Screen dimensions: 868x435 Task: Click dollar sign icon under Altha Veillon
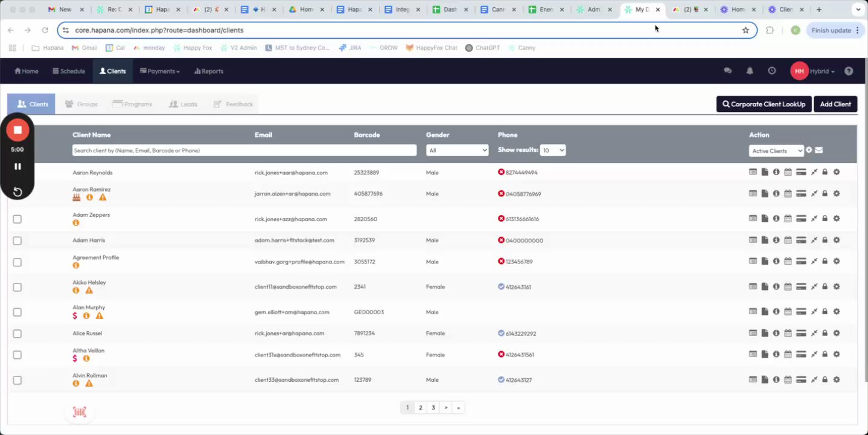click(x=75, y=358)
